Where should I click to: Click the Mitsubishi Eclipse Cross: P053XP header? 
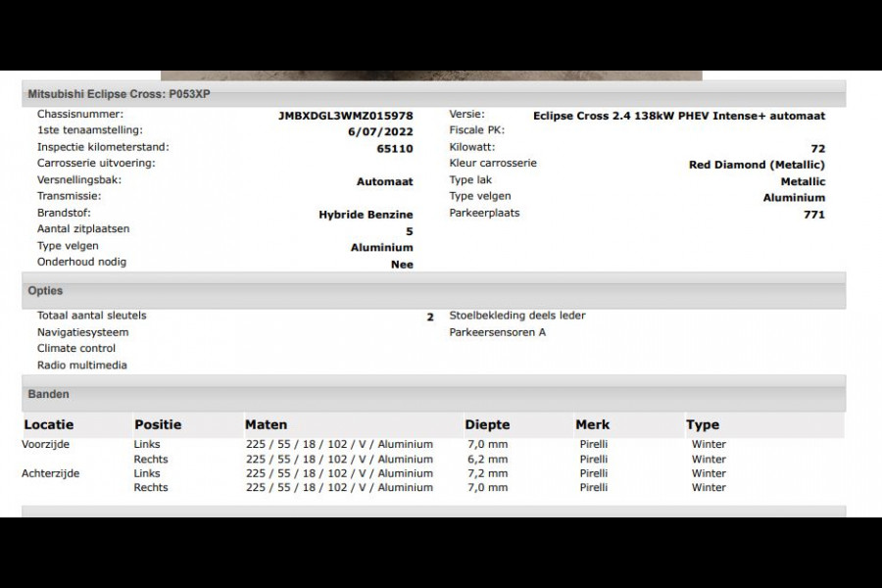[x=118, y=94]
